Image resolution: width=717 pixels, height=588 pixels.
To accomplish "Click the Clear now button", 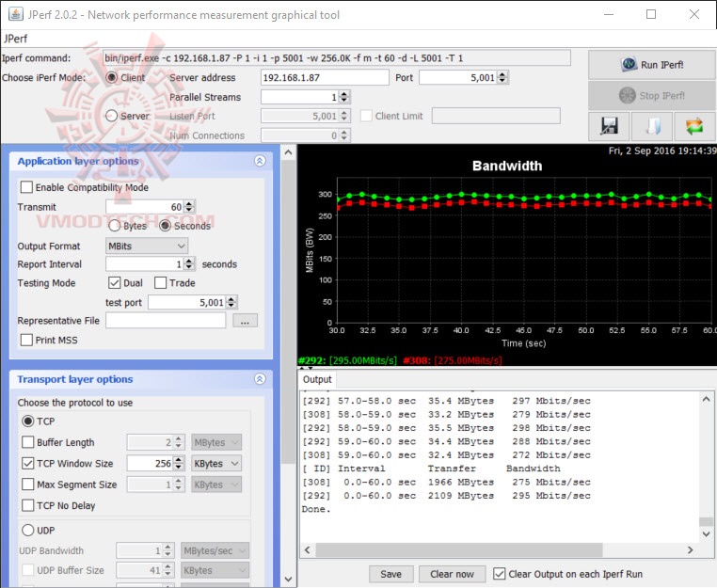I will click(452, 574).
